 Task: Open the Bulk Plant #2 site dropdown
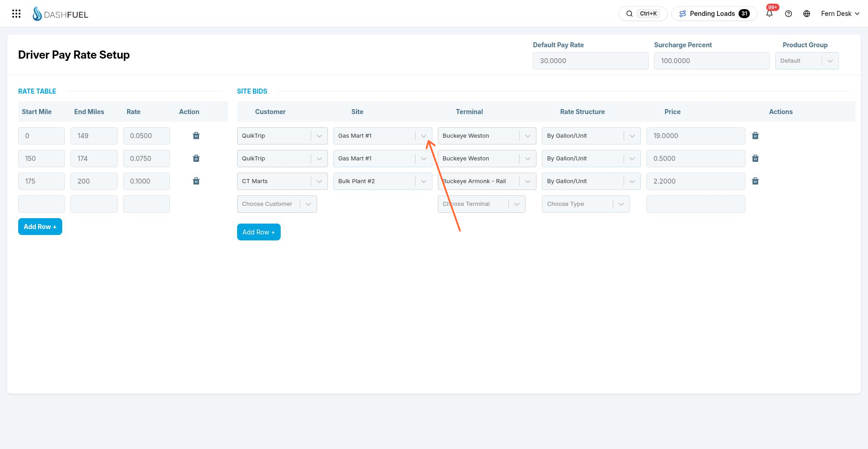(382, 181)
